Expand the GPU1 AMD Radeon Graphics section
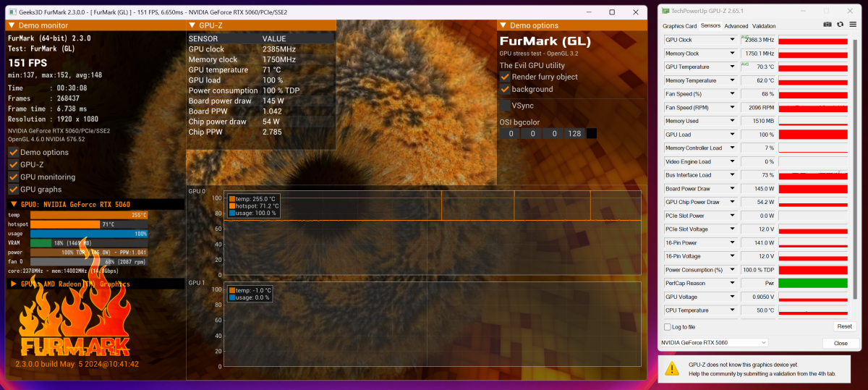868x390 pixels. click(x=14, y=284)
